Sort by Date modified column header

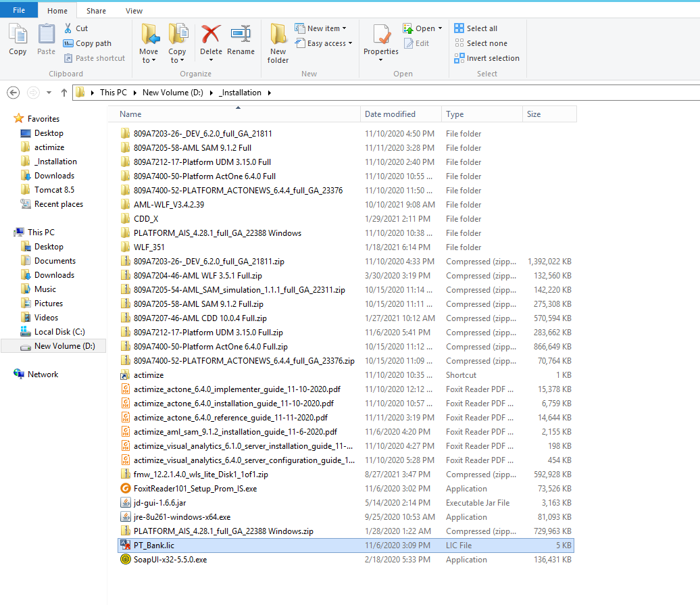[401, 114]
